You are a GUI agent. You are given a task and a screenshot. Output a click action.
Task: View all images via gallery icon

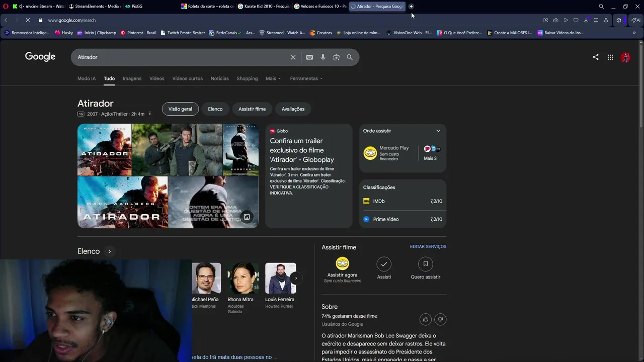click(247, 217)
